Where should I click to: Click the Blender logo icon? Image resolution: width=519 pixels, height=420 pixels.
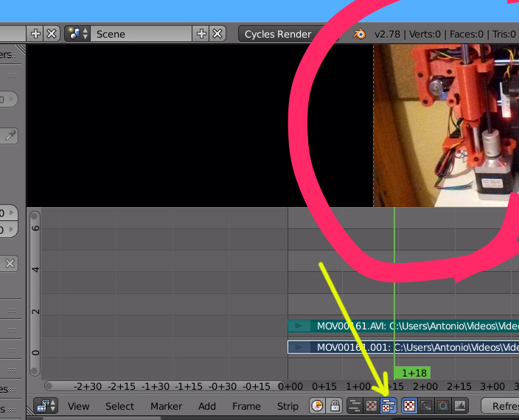(x=360, y=34)
